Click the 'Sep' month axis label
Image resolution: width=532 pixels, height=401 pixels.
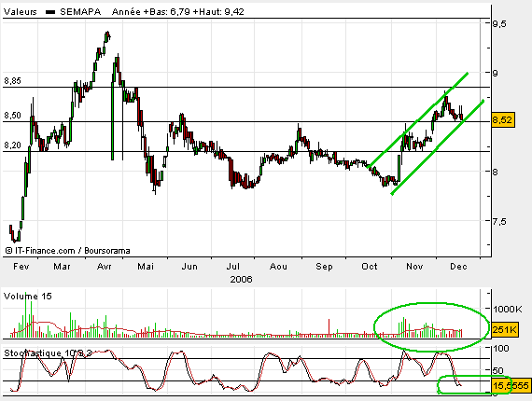[x=324, y=267]
